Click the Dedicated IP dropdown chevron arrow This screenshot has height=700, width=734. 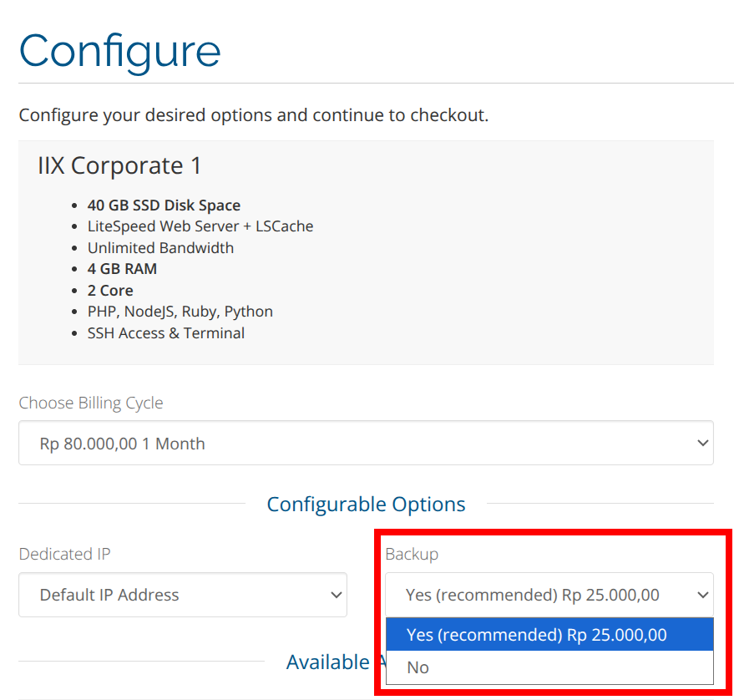click(337, 596)
